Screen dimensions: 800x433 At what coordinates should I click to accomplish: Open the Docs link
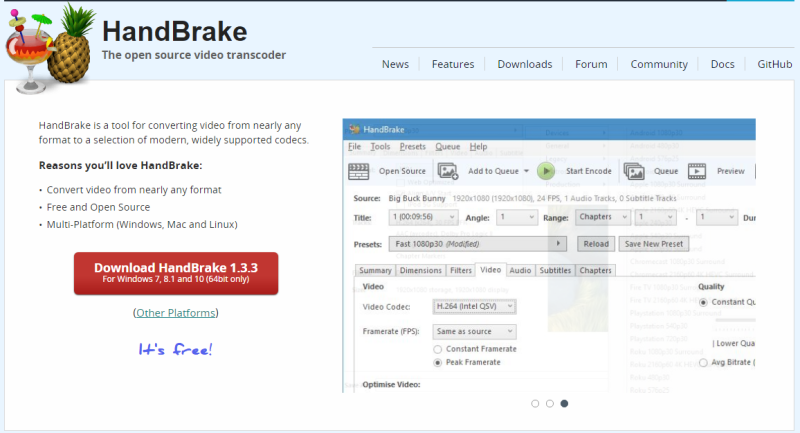(722, 64)
